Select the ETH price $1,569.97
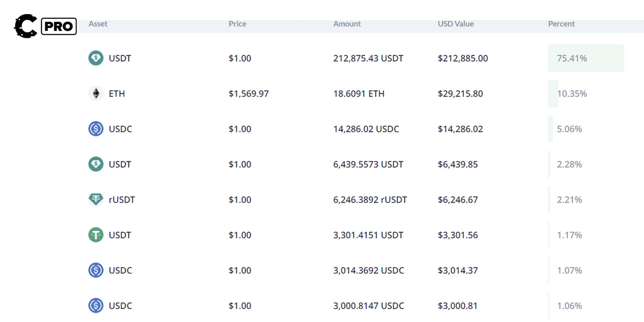Image resolution: width=644 pixels, height=322 pixels. (248, 94)
